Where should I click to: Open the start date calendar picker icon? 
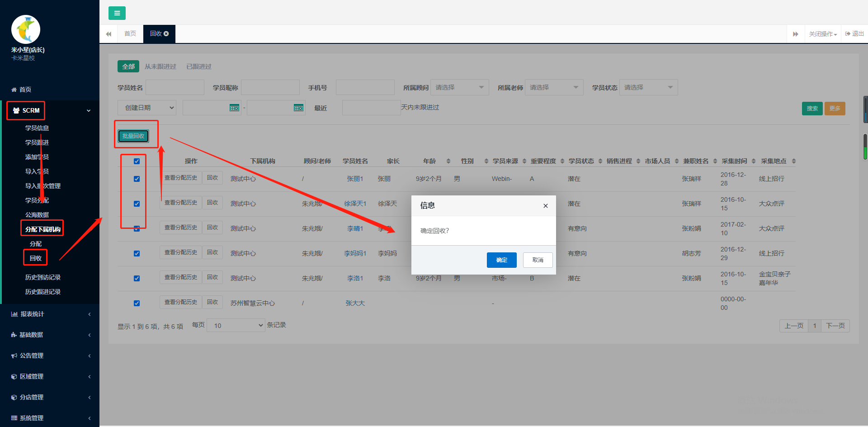tap(234, 108)
